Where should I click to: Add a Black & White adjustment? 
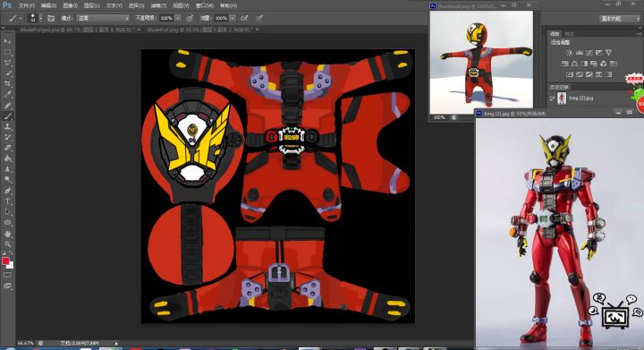[584, 64]
